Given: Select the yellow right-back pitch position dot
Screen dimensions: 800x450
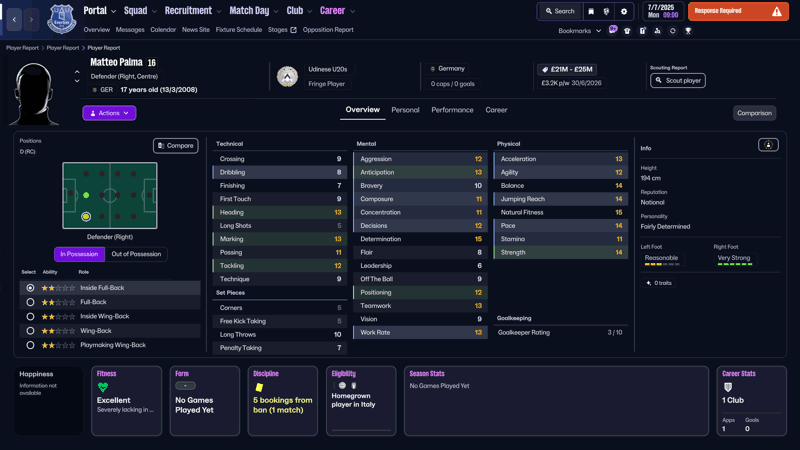Looking at the screenshot, I should click(86, 217).
